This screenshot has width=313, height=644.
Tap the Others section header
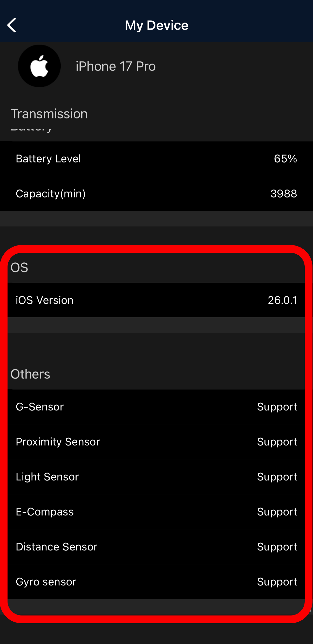[x=30, y=374]
